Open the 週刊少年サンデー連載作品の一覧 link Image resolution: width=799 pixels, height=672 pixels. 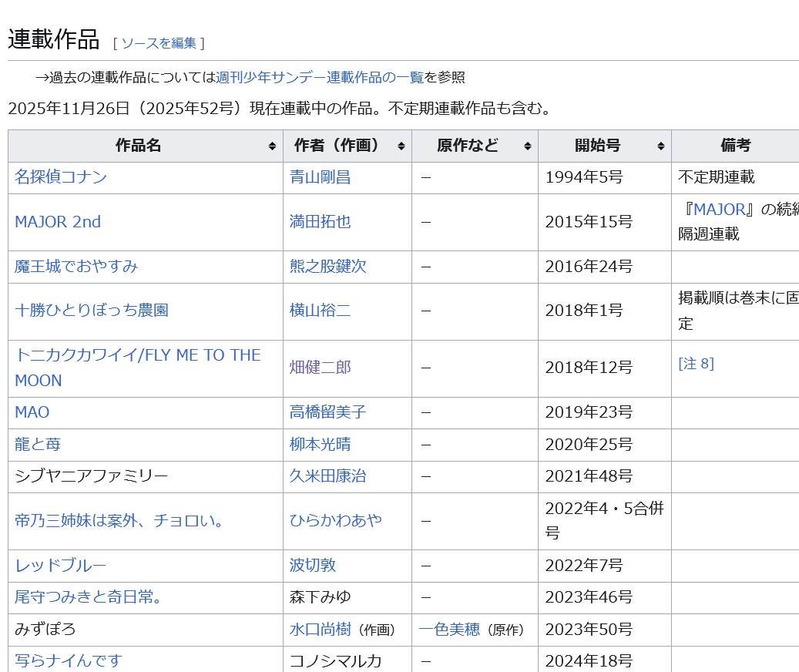click(x=320, y=77)
